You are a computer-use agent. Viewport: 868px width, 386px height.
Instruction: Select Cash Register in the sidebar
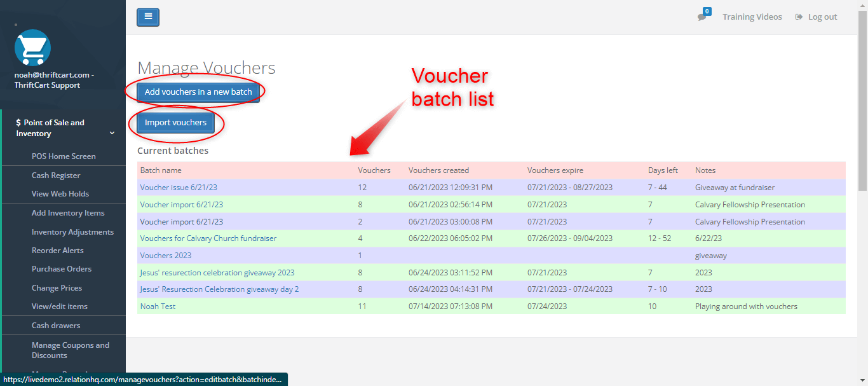[57, 175]
